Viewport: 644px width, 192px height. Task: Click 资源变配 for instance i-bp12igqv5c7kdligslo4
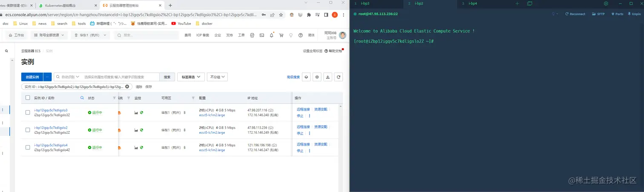pyautogui.click(x=321, y=144)
